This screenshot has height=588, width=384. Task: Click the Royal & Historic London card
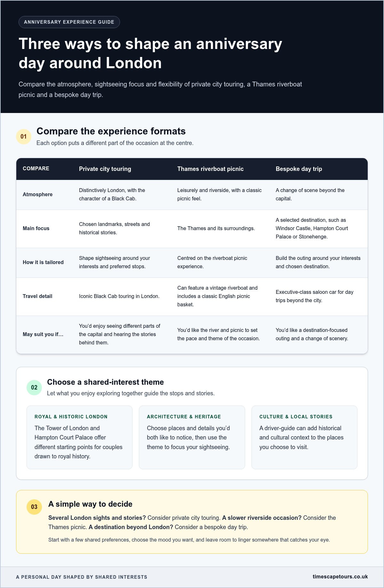point(79,437)
